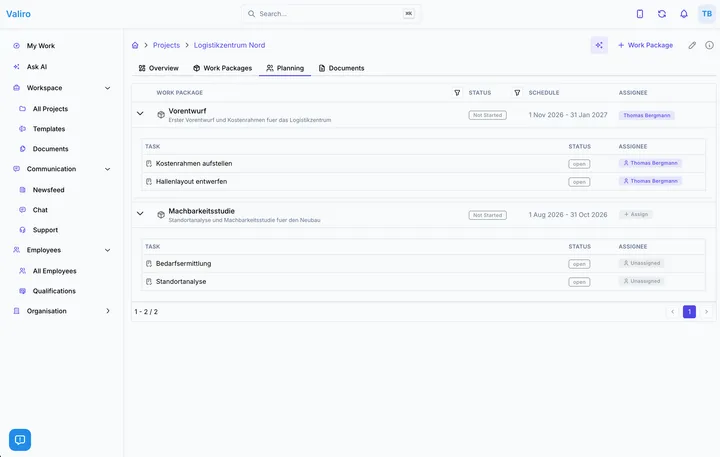Add a new Work Package
The image size is (720, 457).
click(x=645, y=45)
